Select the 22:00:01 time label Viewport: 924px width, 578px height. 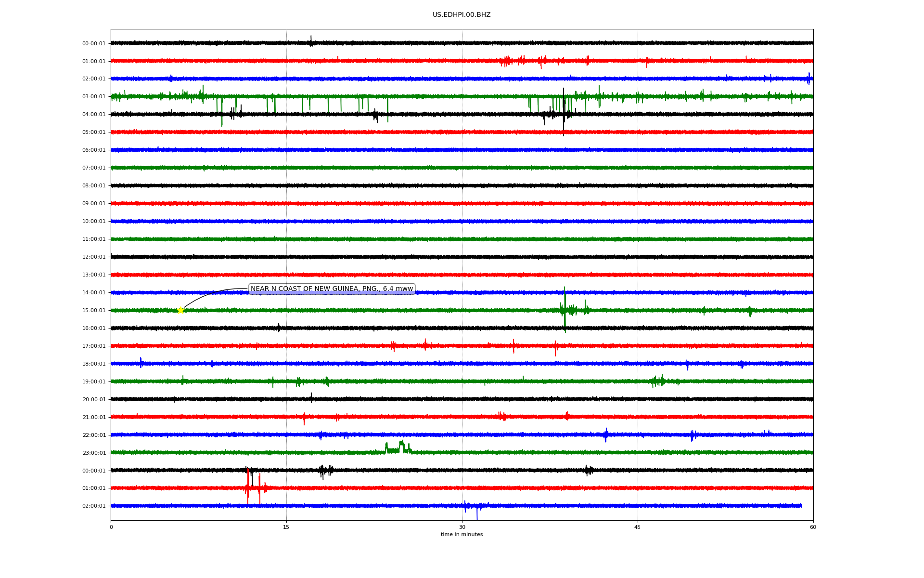click(94, 435)
